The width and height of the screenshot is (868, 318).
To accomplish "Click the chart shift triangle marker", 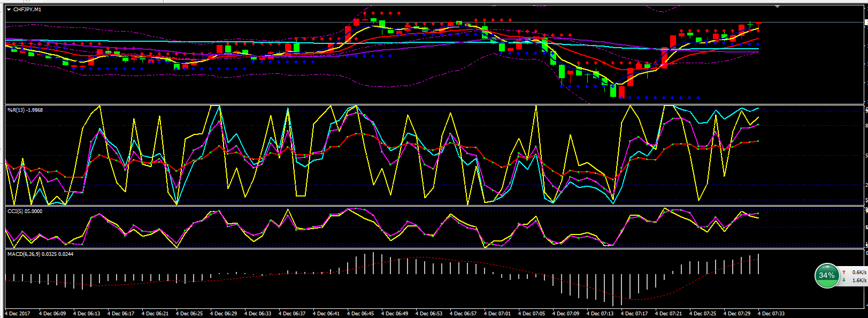I will pos(777,6).
